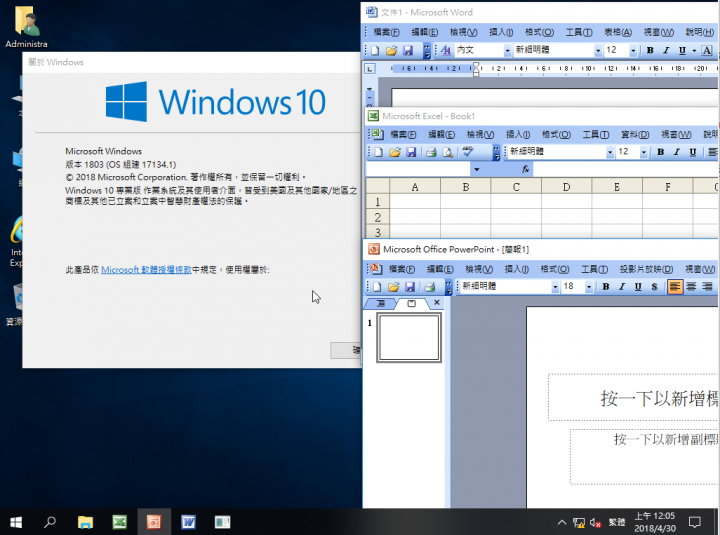
Task: Expand Word's standard toolbar options chevron
Action: pyautogui.click(x=427, y=51)
